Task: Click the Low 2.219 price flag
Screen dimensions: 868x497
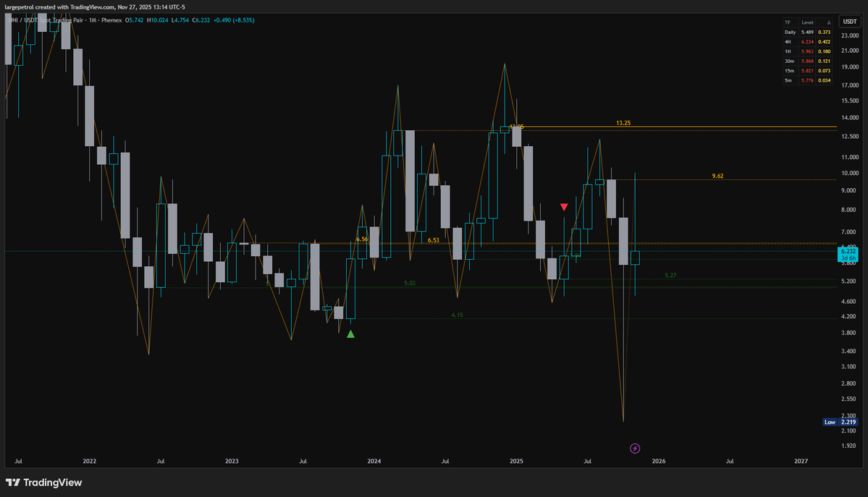Action: coord(840,422)
